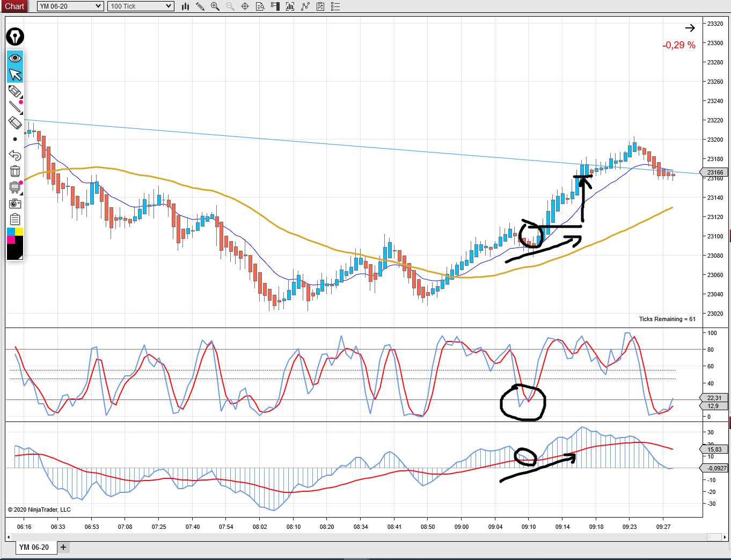Add a new tab with plus button
This screenshot has height=560, width=731.
pos(63,547)
